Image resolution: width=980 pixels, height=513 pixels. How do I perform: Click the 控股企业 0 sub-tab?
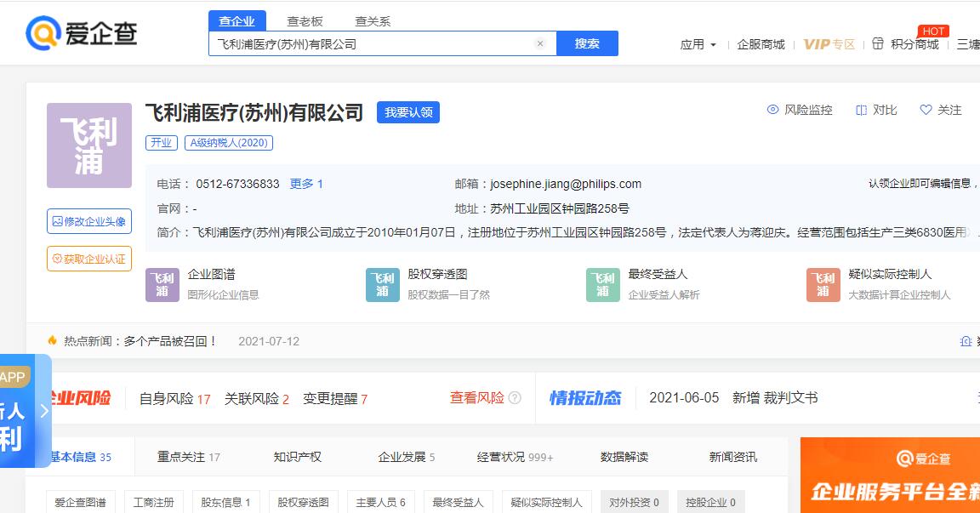coord(710,503)
